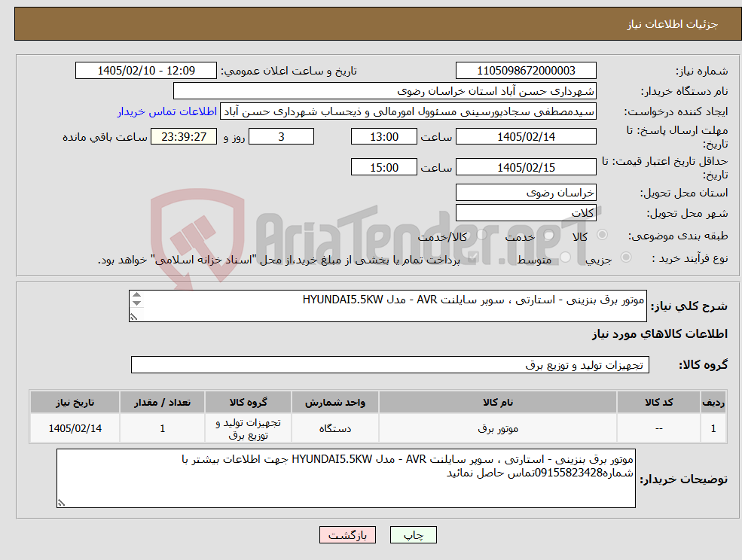Screen dimensions: 742x560
Task: Click the request creator name field
Action: click(x=408, y=111)
